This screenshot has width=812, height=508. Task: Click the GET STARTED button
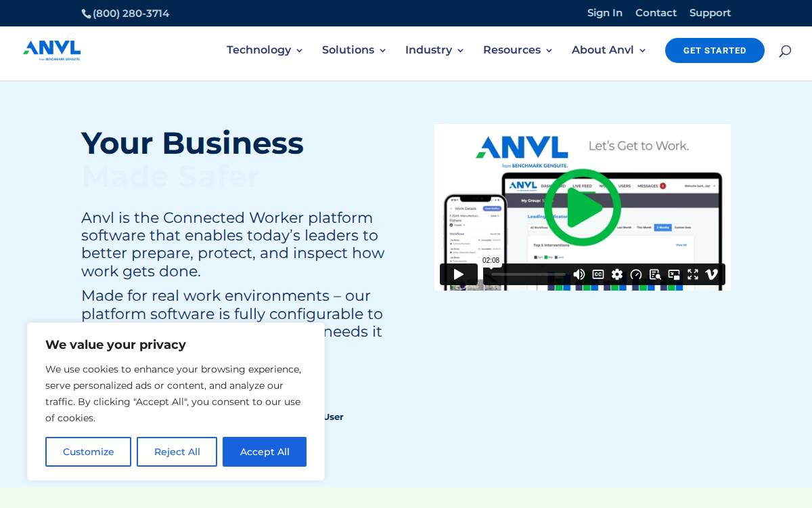(715, 51)
